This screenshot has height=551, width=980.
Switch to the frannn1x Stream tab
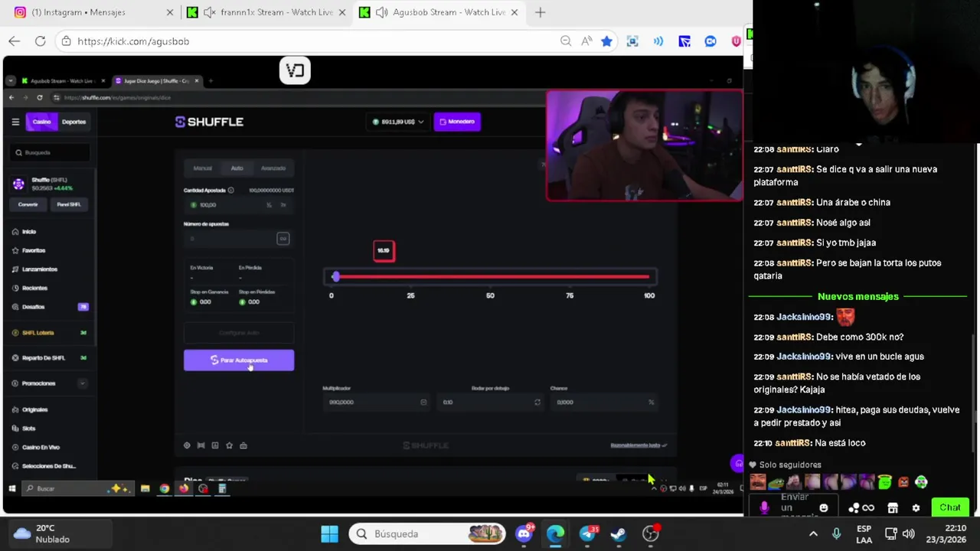[x=266, y=12]
